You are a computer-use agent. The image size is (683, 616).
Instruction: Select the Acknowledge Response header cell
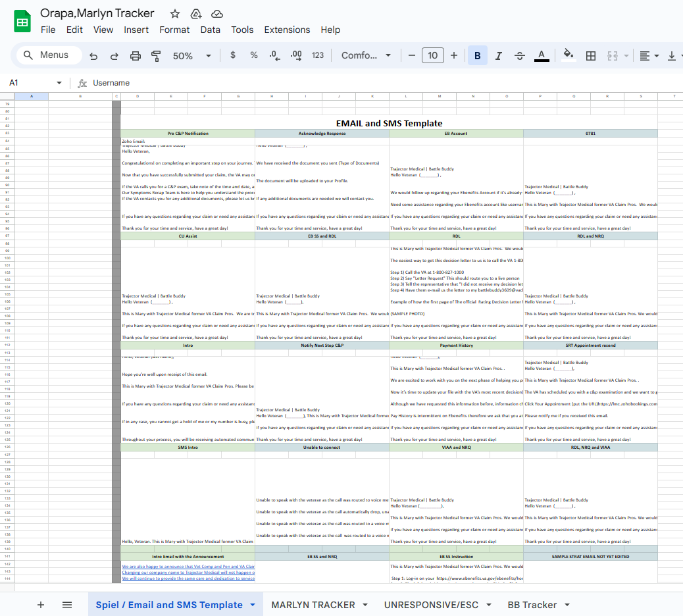click(x=322, y=134)
